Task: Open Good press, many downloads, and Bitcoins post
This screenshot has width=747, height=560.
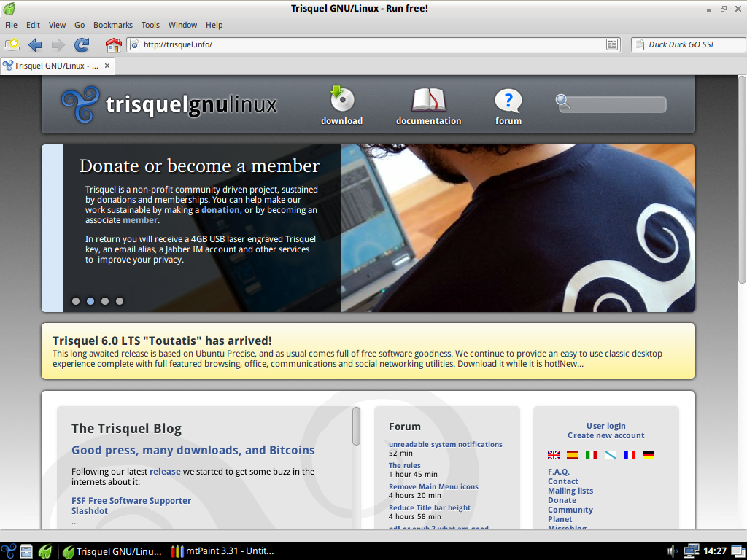Action: pos(193,450)
